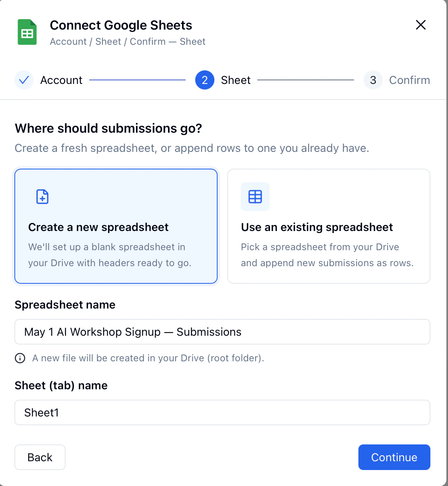Click the info icon below spreadsheet name
The image size is (448, 486).
[x=20, y=358]
